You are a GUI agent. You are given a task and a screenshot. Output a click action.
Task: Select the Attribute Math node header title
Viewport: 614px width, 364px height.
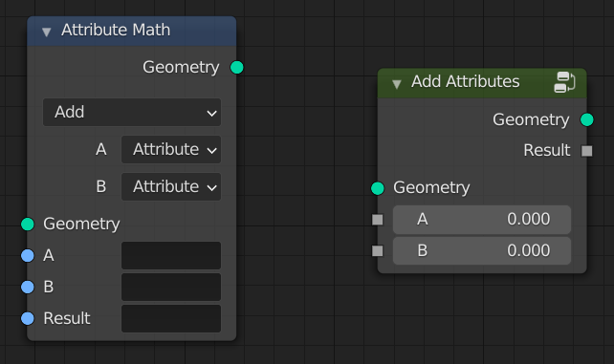tap(116, 31)
